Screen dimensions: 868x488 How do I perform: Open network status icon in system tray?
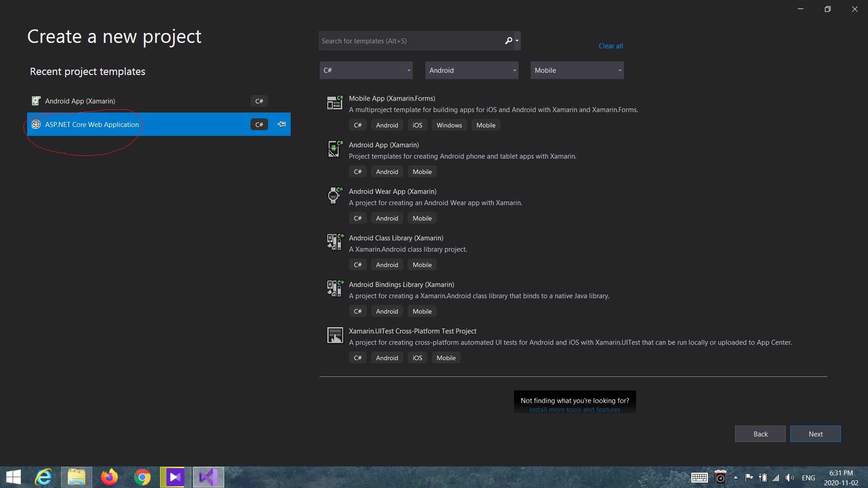[776, 478]
